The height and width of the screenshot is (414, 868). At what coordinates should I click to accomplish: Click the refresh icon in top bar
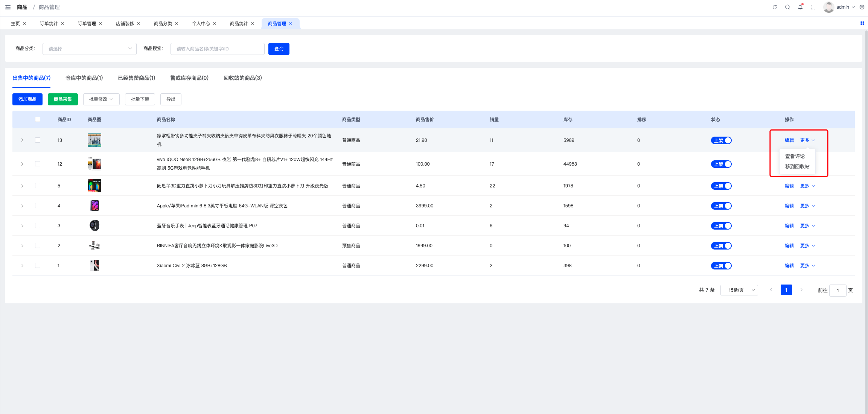tap(775, 7)
